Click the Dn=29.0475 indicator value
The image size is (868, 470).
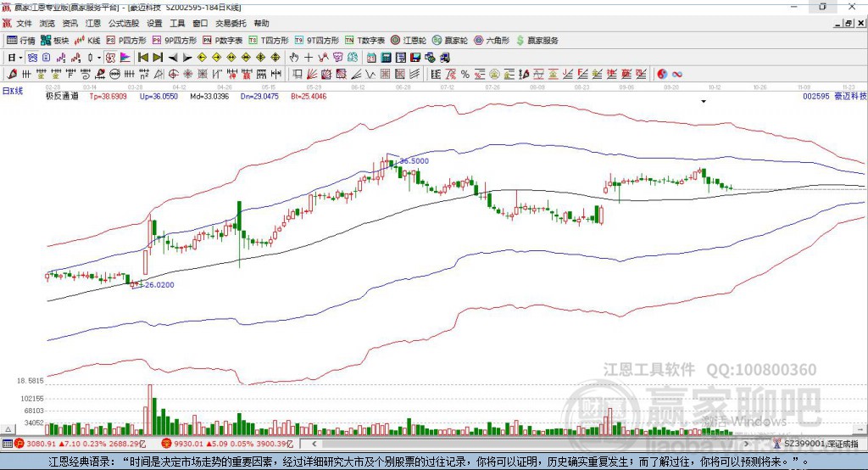pos(259,96)
